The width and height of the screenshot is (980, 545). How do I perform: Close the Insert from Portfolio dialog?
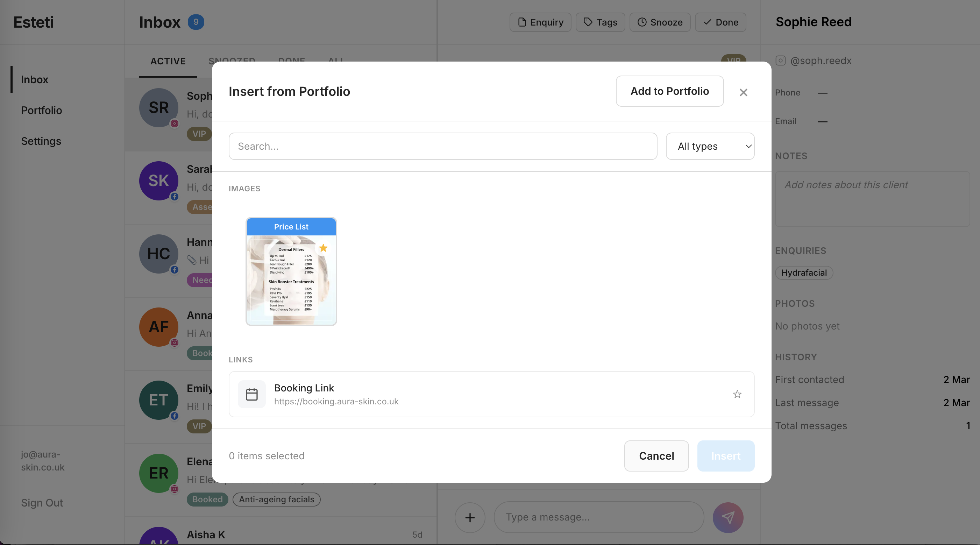[x=743, y=92]
